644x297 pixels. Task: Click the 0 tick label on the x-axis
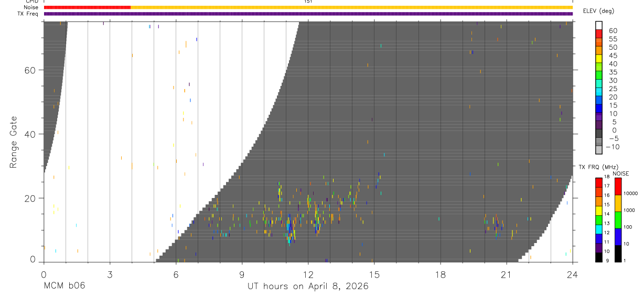tap(44, 274)
